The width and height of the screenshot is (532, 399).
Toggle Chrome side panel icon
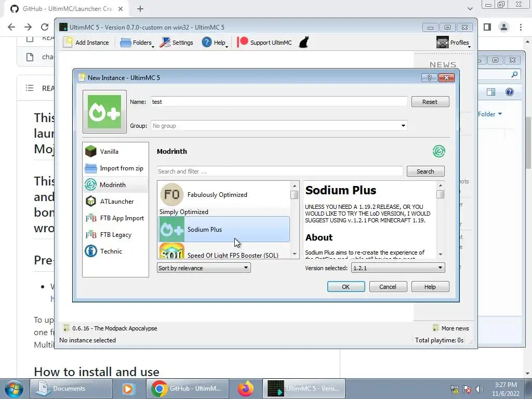tap(487, 27)
